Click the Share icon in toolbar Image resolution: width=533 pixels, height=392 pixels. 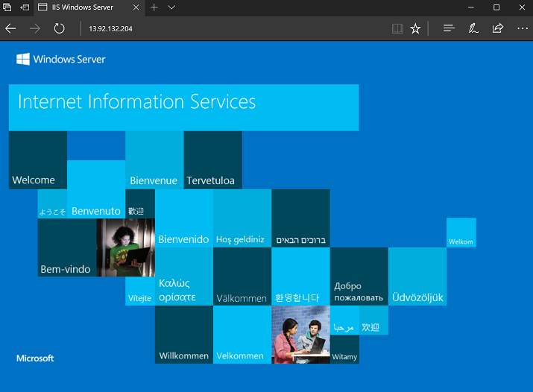click(x=497, y=28)
